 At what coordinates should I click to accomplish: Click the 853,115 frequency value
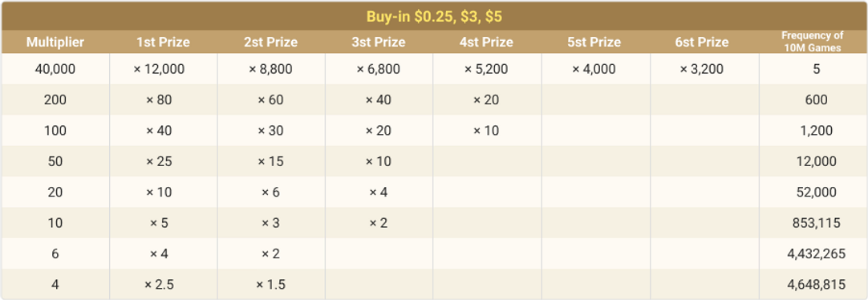coord(817,223)
